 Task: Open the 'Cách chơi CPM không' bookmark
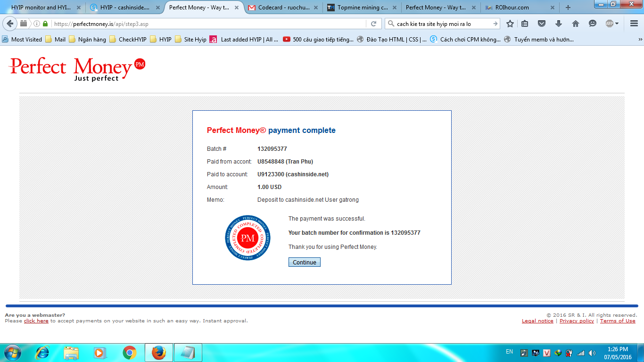(x=466, y=40)
